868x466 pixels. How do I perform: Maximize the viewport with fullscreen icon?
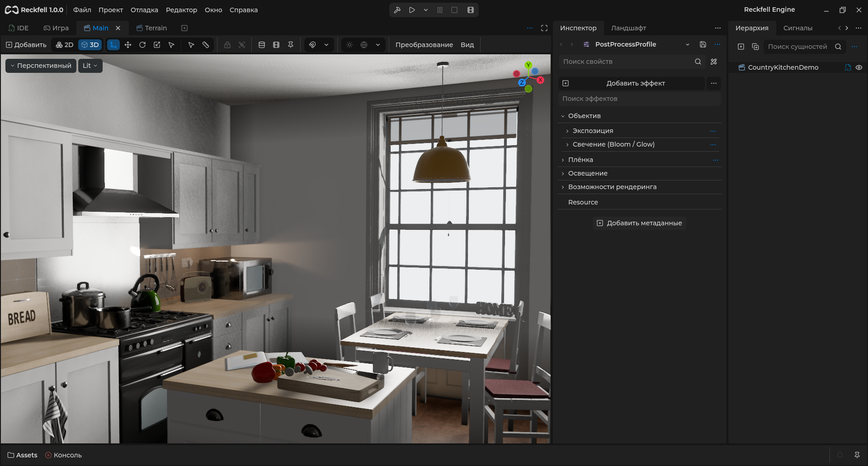click(x=544, y=28)
